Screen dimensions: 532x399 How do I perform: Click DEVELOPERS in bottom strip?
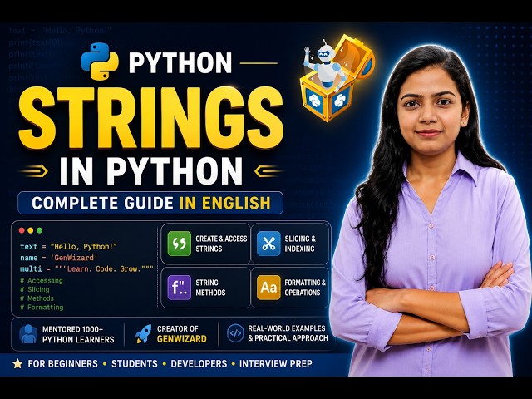click(x=199, y=364)
